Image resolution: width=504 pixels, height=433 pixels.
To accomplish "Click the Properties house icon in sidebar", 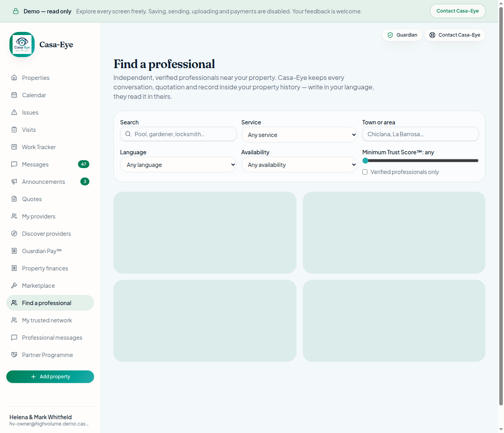I will tap(14, 78).
